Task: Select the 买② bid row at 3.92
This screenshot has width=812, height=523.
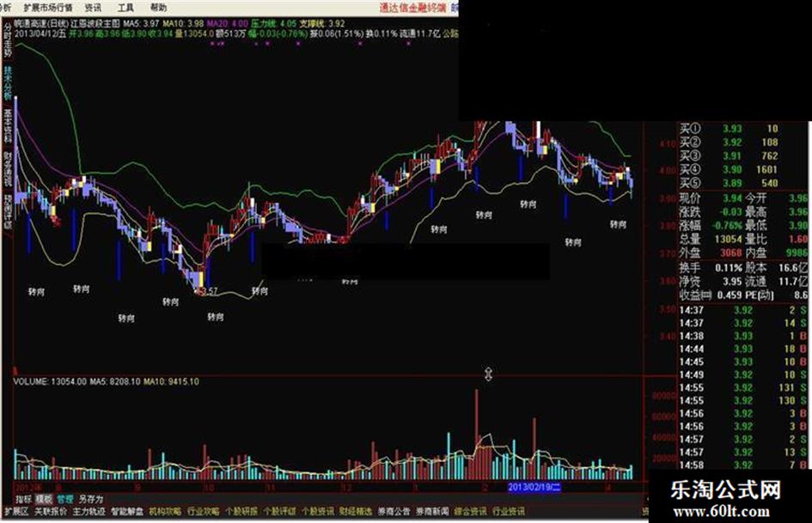Action: pyautogui.click(x=730, y=142)
